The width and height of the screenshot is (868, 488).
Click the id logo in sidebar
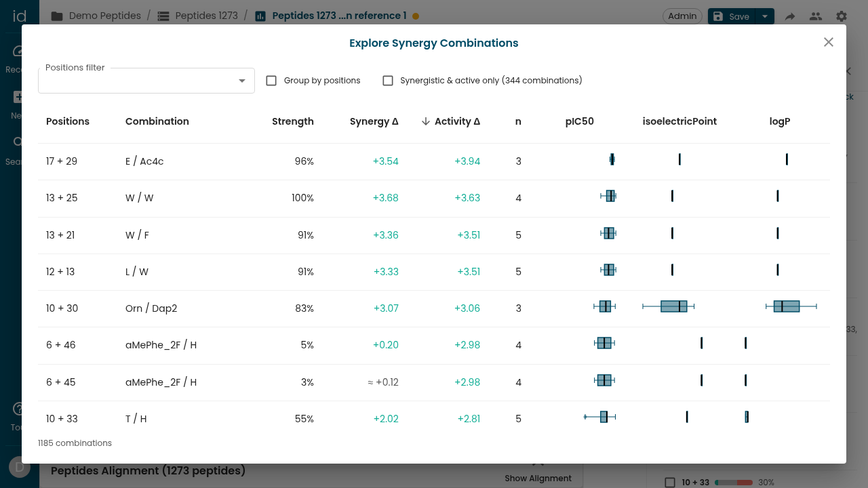19,16
